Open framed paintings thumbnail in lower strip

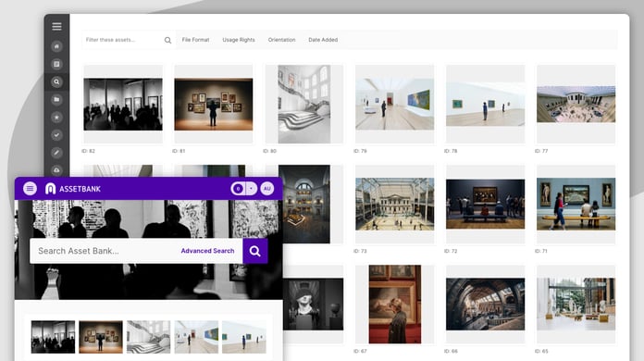[101, 337]
